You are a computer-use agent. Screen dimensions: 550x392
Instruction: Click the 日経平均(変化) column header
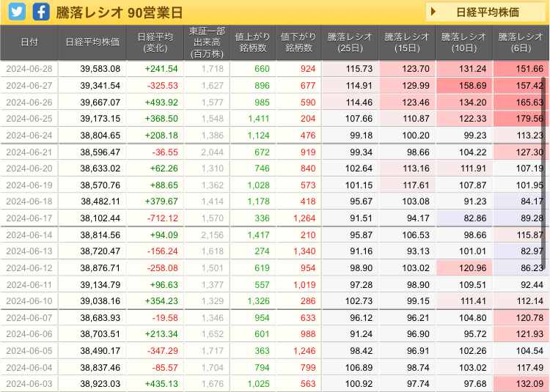tap(155, 42)
